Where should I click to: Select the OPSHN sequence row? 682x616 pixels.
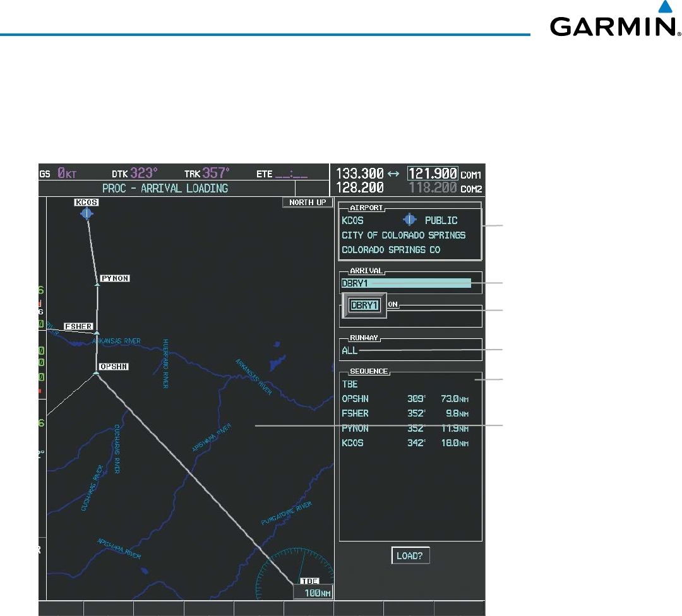pos(405,399)
